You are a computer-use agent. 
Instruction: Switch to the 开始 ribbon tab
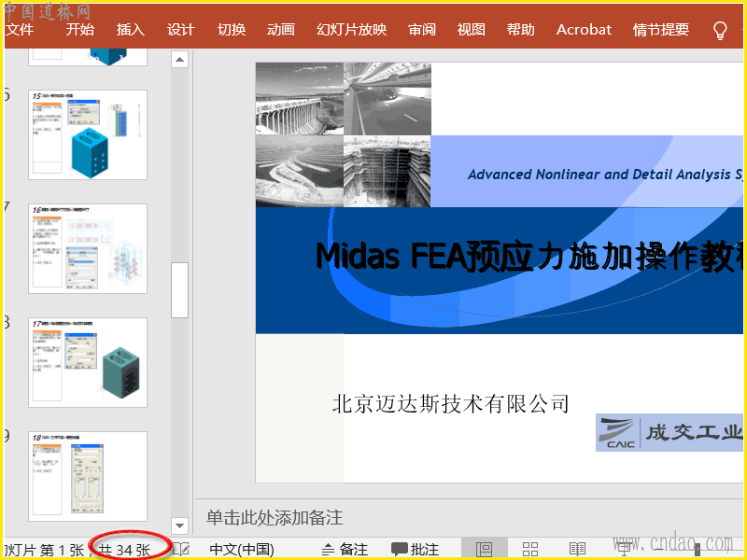pos(80,30)
